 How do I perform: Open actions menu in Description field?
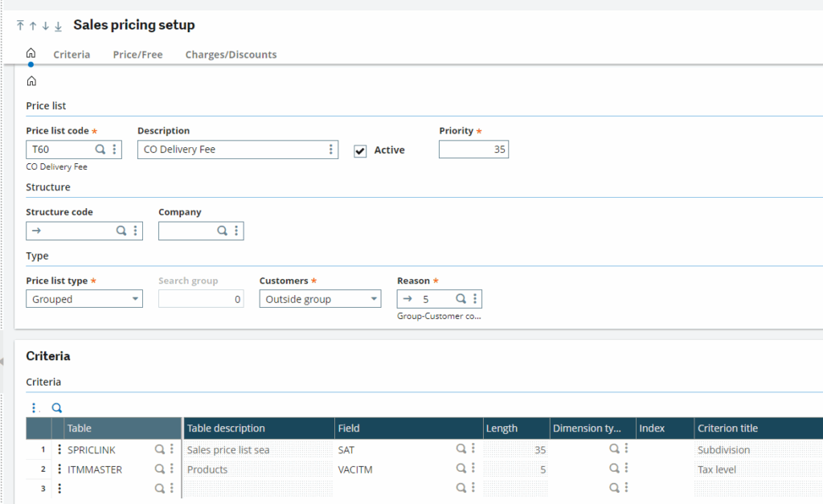[x=330, y=150]
